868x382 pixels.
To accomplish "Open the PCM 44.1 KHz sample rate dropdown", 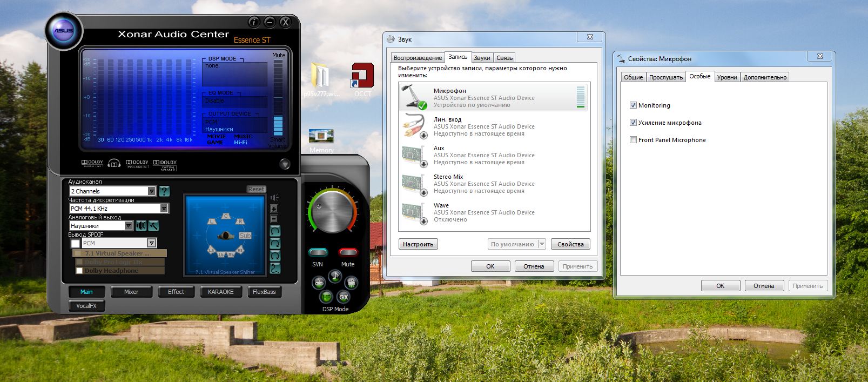I will click(x=119, y=209).
